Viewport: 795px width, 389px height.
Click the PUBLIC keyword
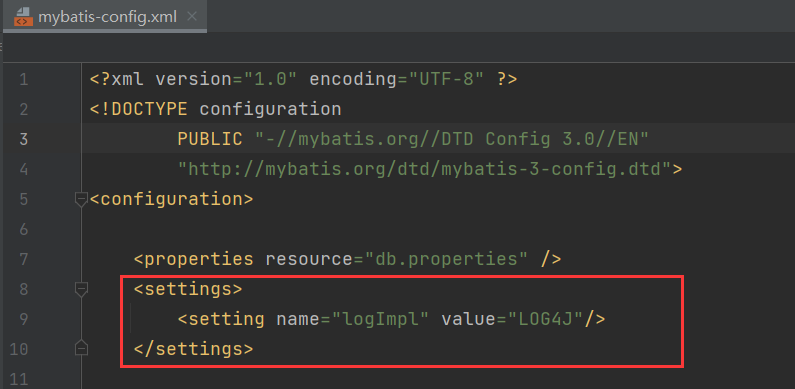210,139
